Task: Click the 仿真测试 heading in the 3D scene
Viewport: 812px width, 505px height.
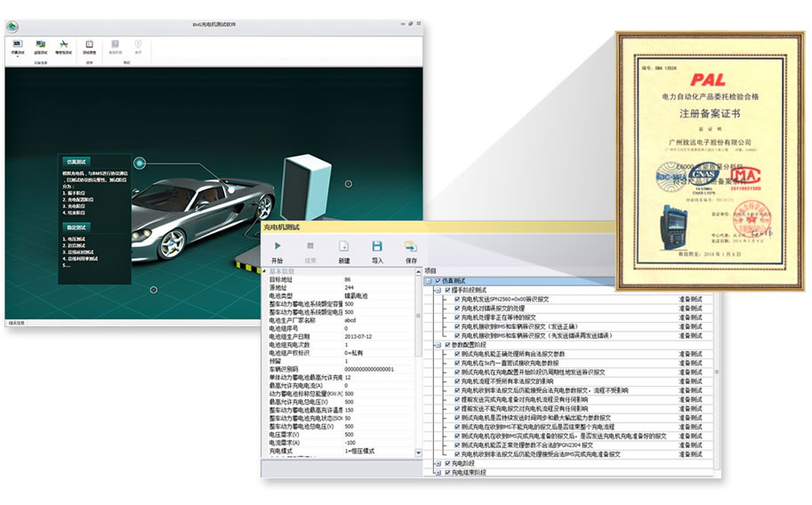Action: pyautogui.click(x=76, y=162)
